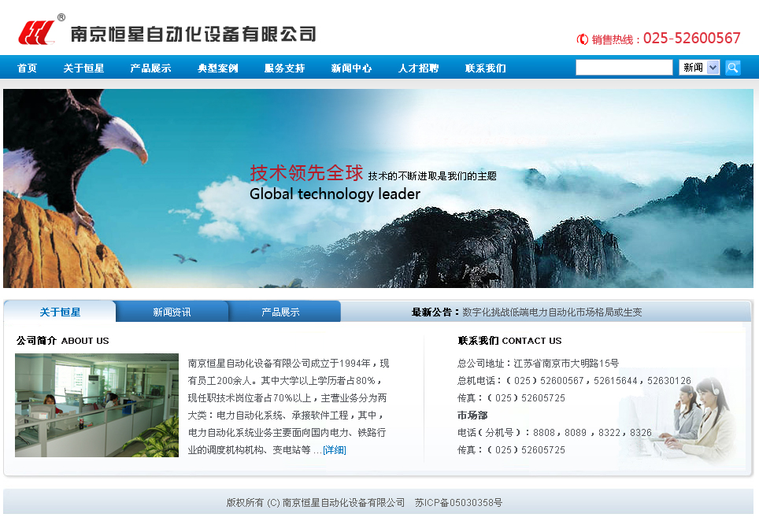759x532 pixels.
Task: Open 关于恒星 in the navigation bar
Action: [83, 68]
